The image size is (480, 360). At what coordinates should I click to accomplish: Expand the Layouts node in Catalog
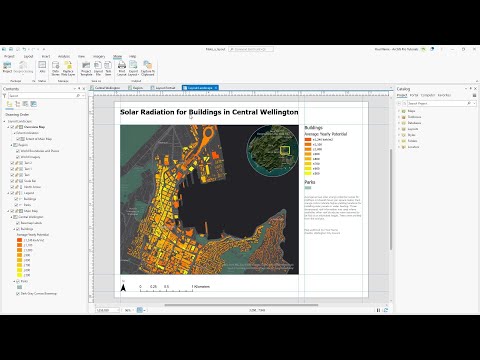pos(399,129)
